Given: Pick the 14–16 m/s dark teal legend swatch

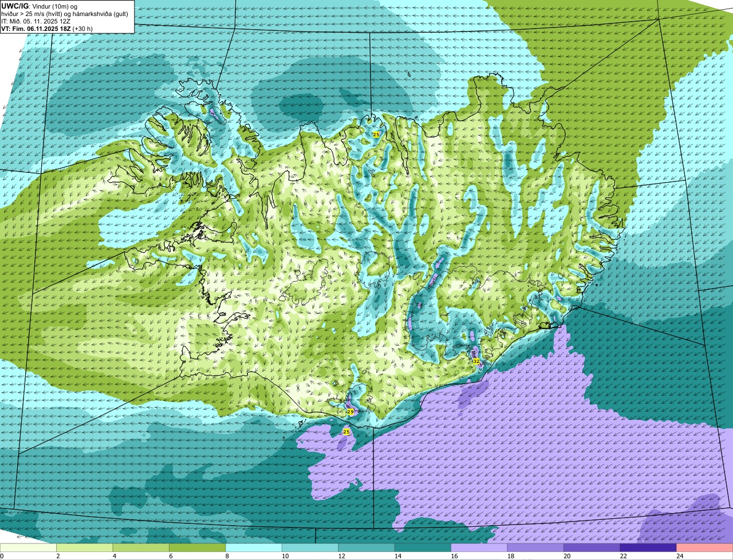Looking at the screenshot, I should [423, 547].
